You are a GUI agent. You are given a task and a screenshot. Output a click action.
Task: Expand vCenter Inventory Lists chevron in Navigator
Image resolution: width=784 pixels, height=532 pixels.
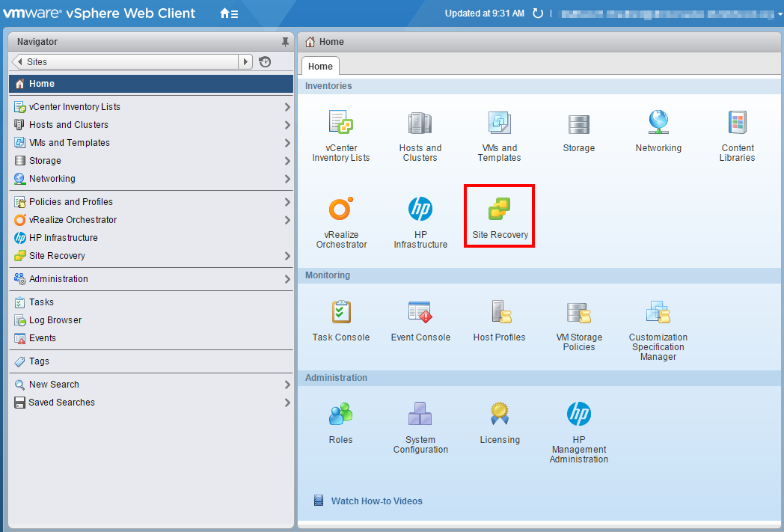(x=287, y=107)
